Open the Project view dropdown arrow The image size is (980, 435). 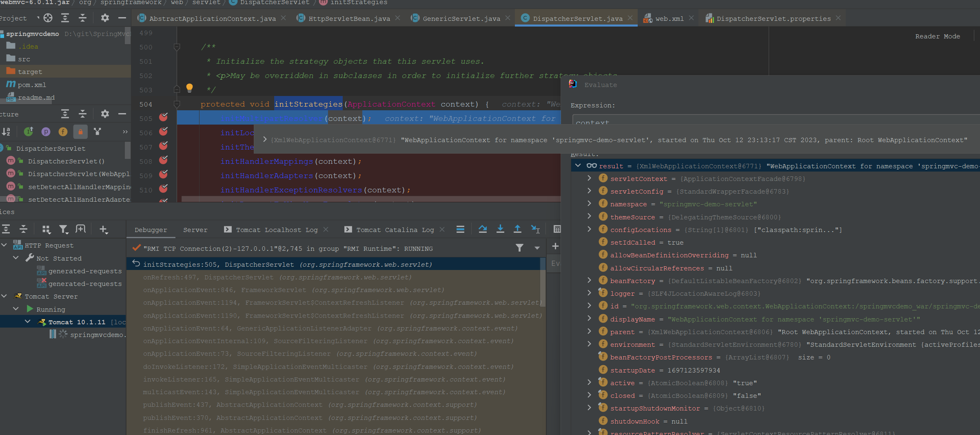pos(38,18)
